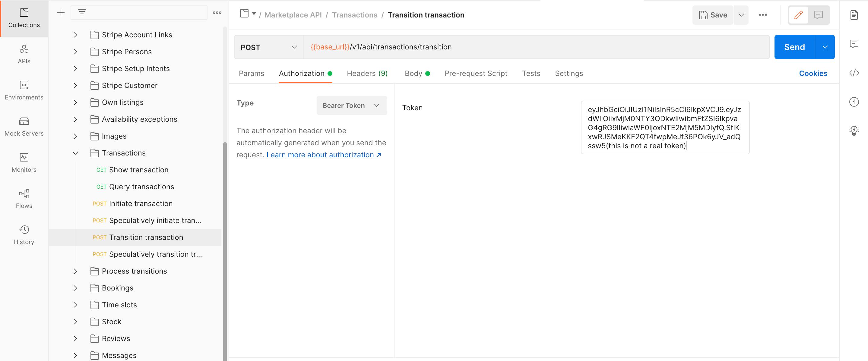Switch to comment mode using the top-right toggle
This screenshot has height=361, width=868.
[x=819, y=15]
